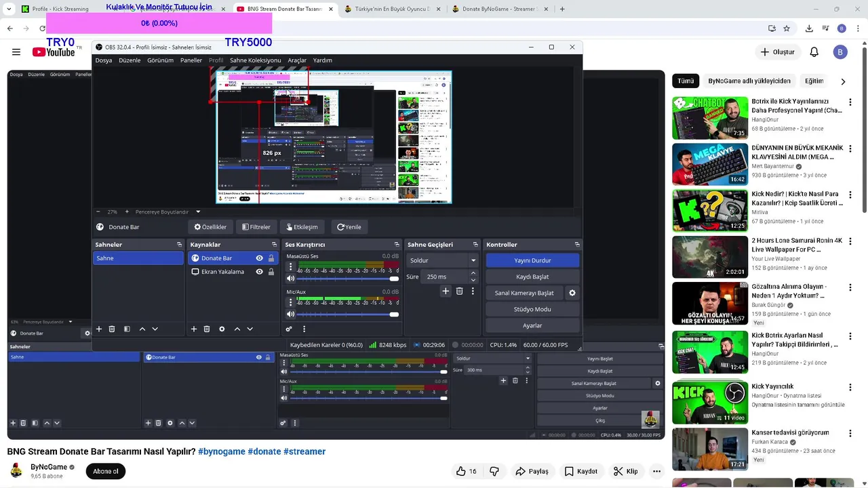Hide the Donate Bar source
The image size is (868, 488).
[x=259, y=258]
